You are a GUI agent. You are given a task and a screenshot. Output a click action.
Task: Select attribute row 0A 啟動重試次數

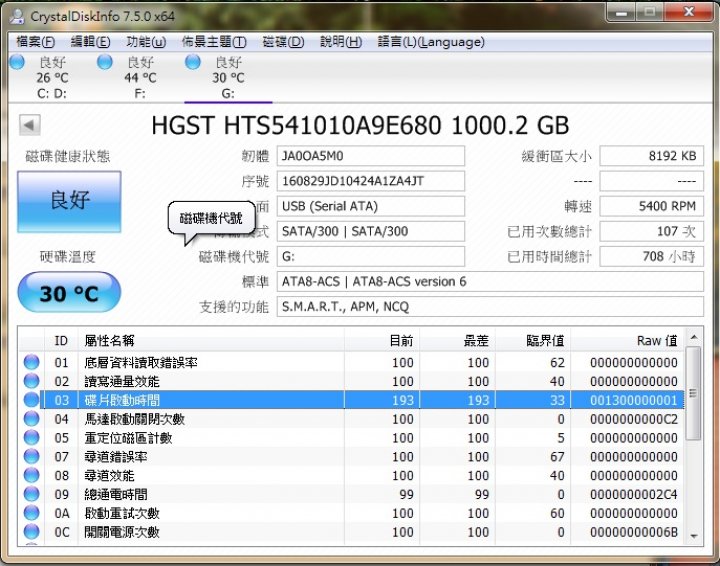click(352, 513)
